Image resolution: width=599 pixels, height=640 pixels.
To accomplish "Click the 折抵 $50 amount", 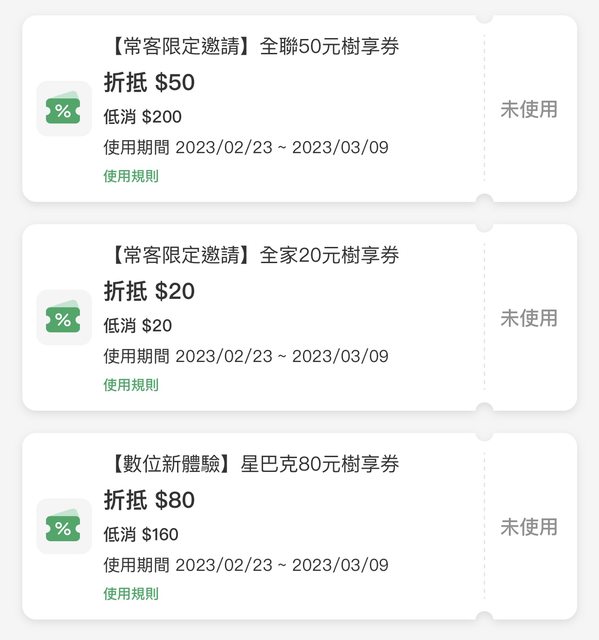I will (149, 82).
